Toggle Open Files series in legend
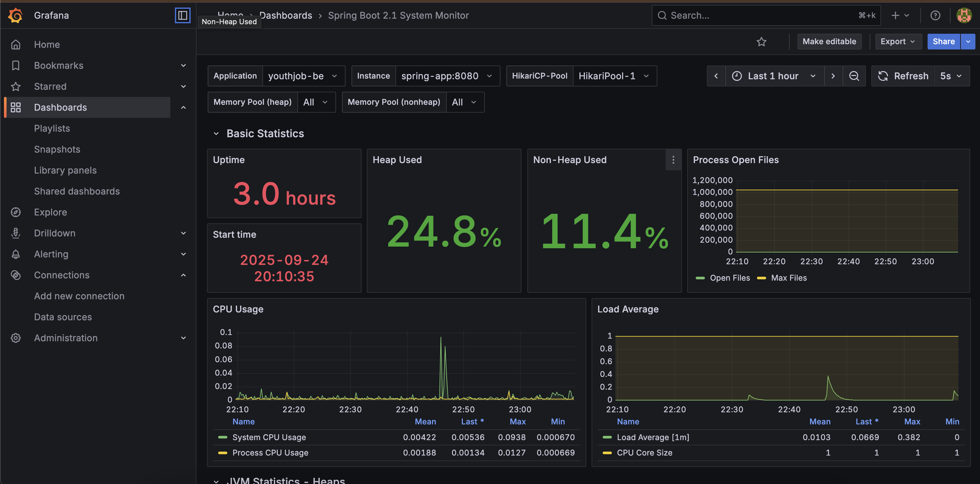The height and width of the screenshot is (484, 980). (729, 278)
